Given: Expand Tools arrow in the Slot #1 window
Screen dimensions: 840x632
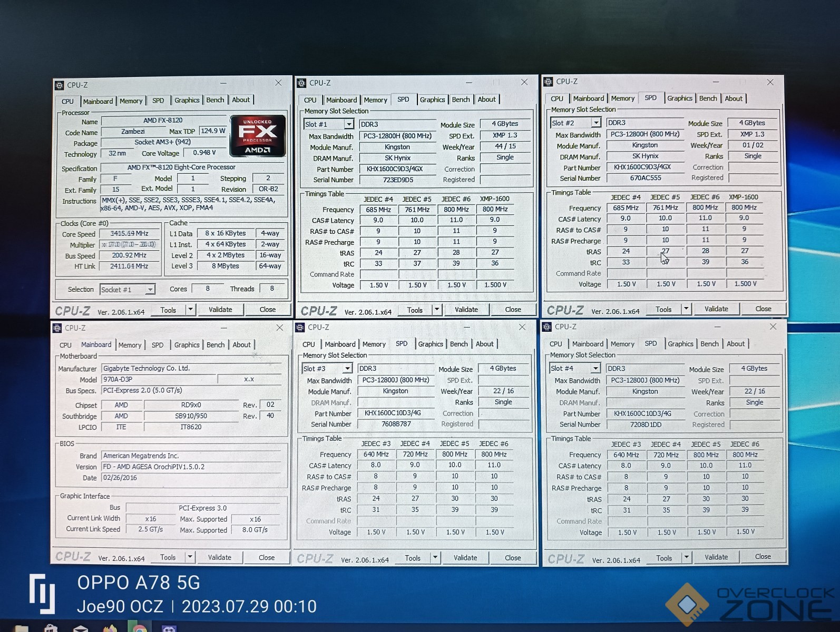Looking at the screenshot, I should 437,310.
